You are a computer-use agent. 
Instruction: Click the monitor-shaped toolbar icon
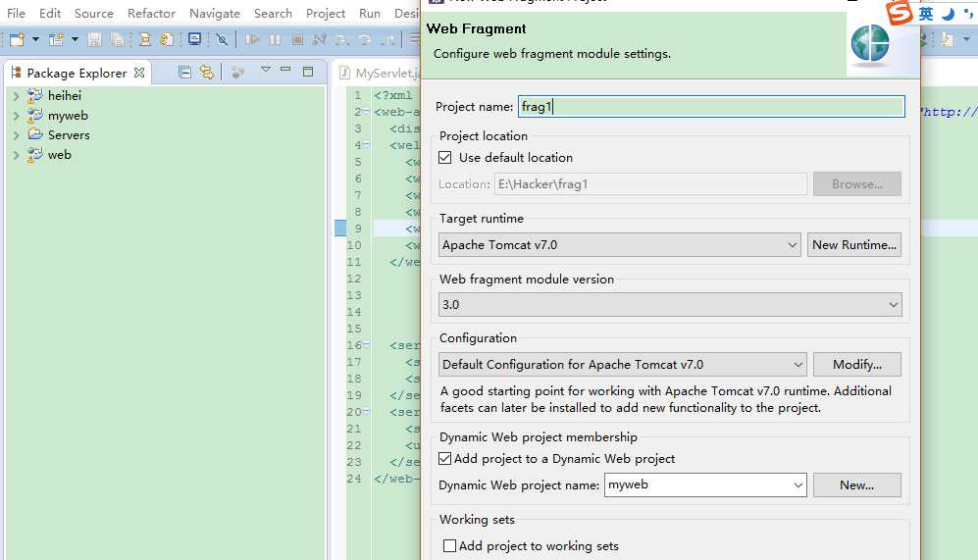point(194,39)
